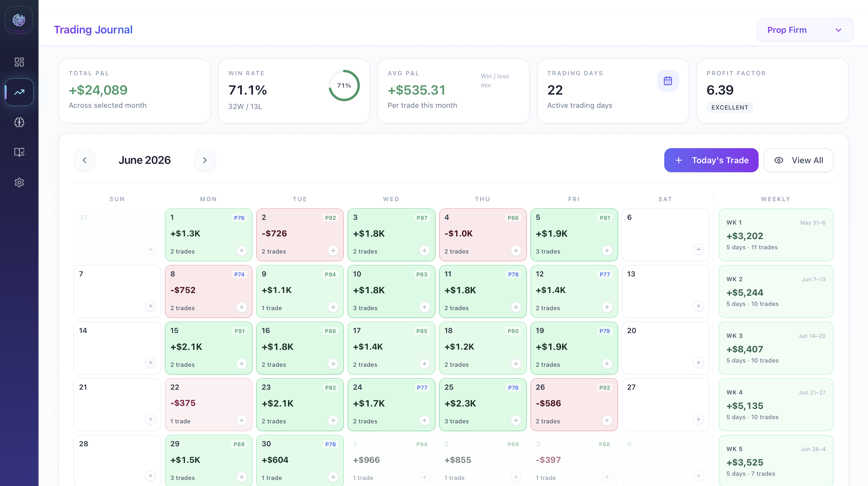Viewport: 868px width, 486px height.
Task: Add a trade on June 25 plus icon
Action: 516,420
